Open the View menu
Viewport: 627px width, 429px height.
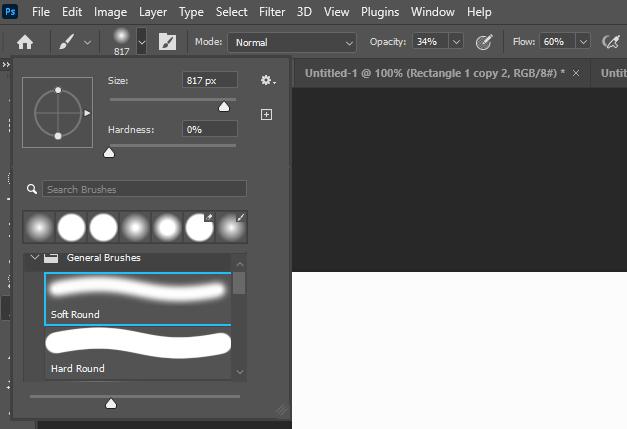(336, 12)
